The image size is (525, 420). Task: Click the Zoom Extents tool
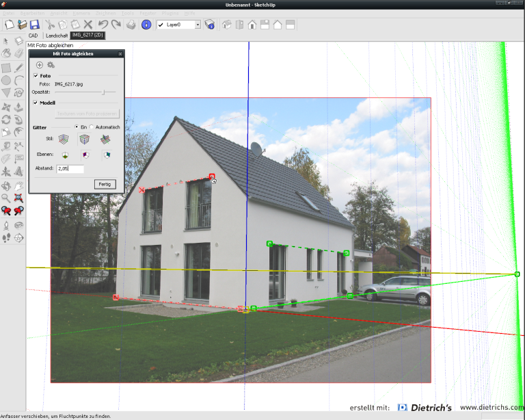coord(18,198)
